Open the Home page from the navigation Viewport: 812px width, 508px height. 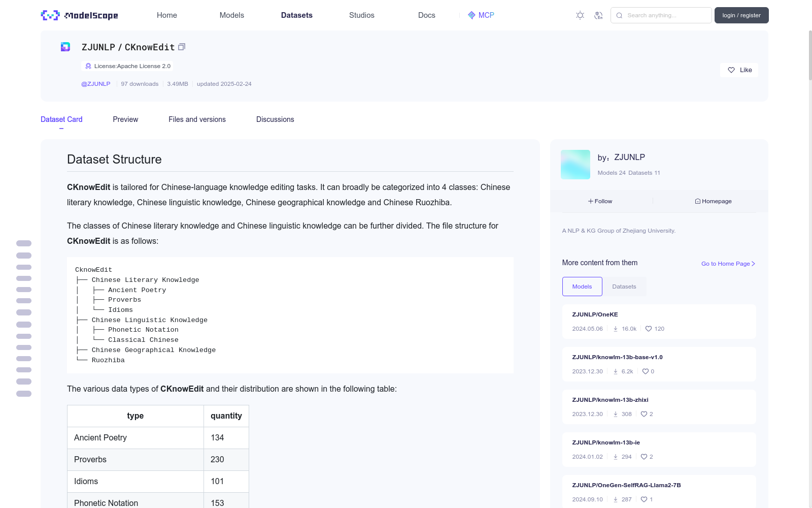(167, 15)
